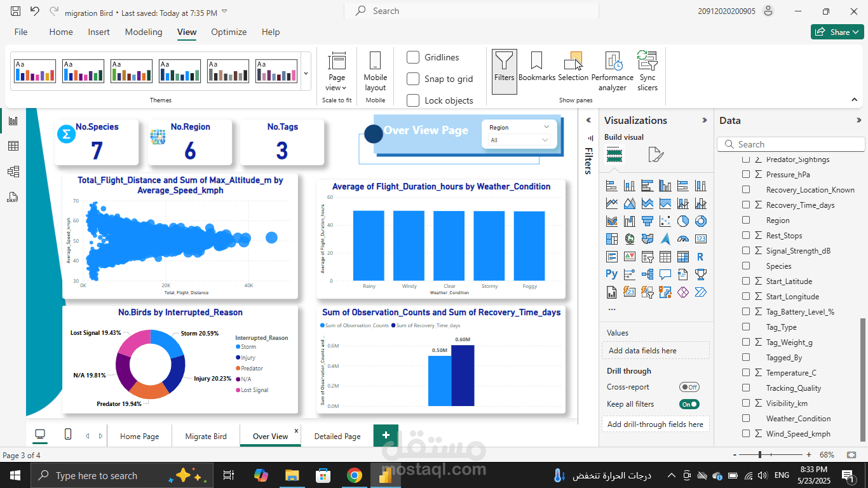868x488 pixels.
Task: Choose the R script visual
Action: point(701,257)
